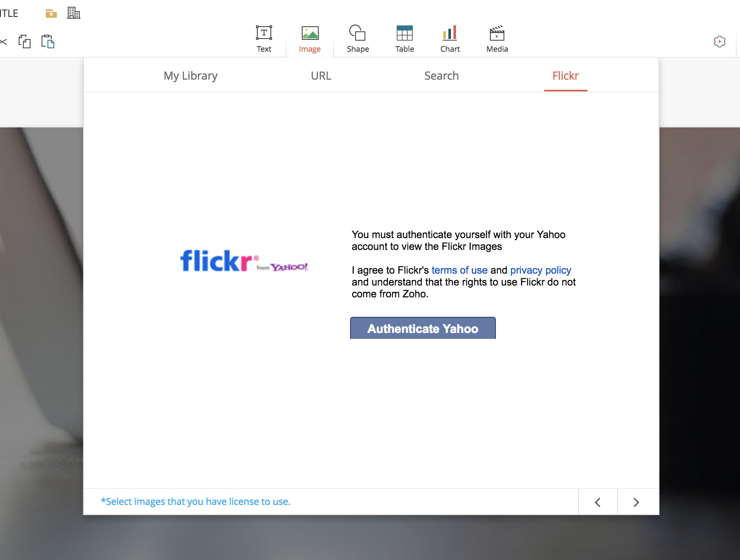Click the cut scissors icon

click(3, 42)
